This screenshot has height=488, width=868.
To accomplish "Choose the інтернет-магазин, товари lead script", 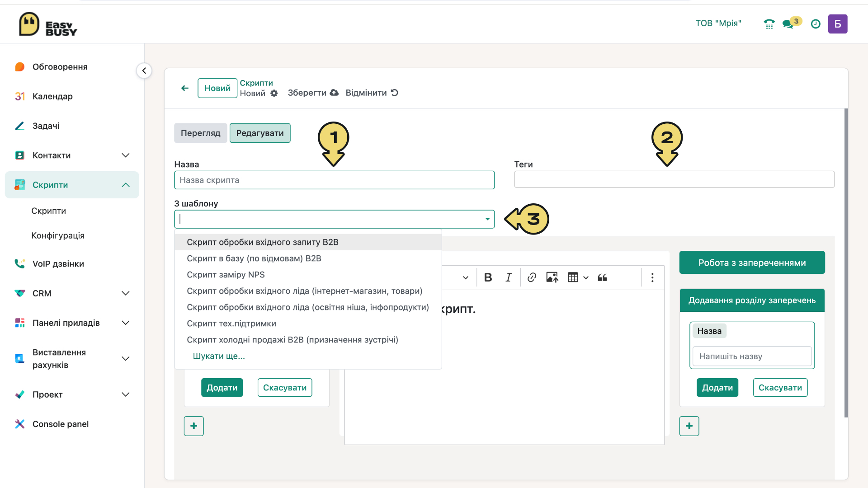I will coord(308,291).
